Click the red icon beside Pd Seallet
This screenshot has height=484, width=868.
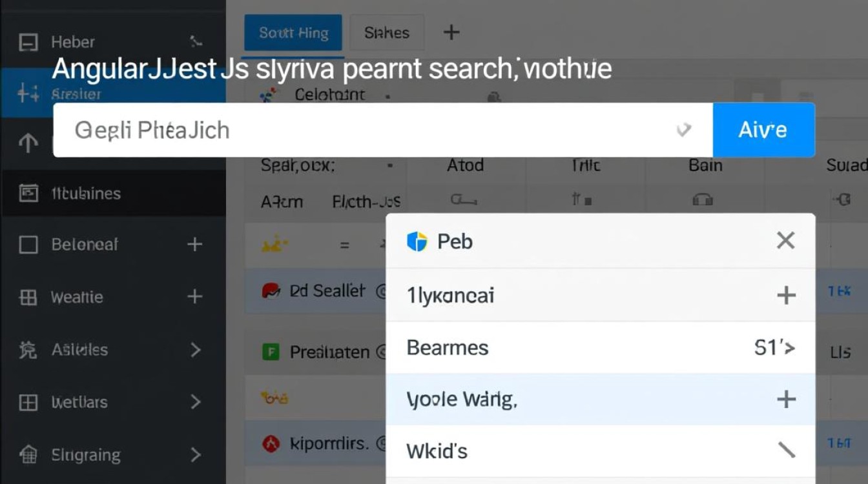[x=270, y=291]
